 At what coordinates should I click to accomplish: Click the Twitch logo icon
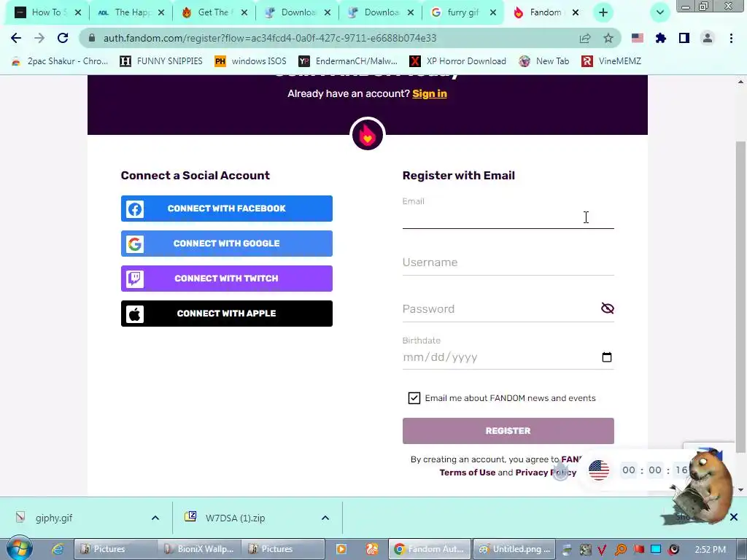135,279
